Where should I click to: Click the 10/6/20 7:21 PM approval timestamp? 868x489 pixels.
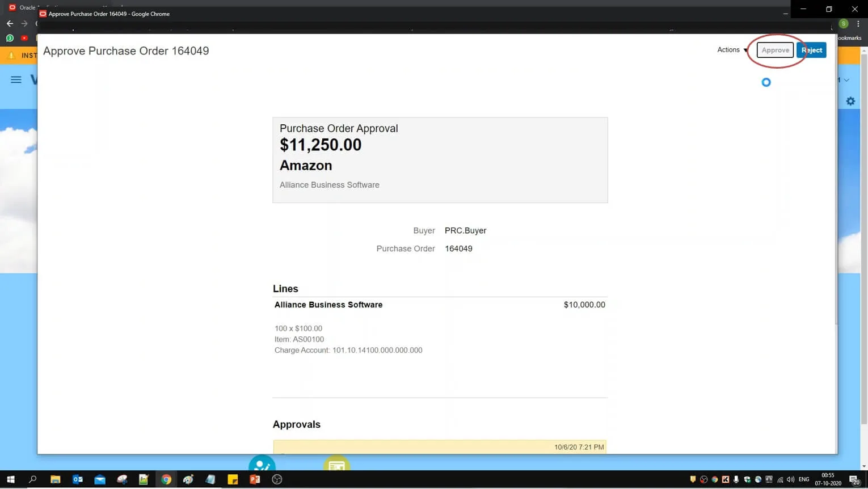click(x=579, y=447)
